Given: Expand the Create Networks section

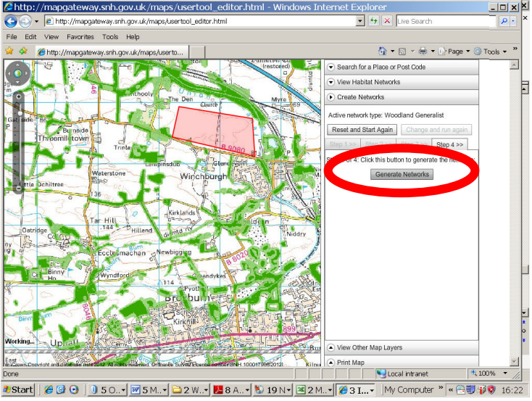Looking at the screenshot, I should [x=402, y=97].
